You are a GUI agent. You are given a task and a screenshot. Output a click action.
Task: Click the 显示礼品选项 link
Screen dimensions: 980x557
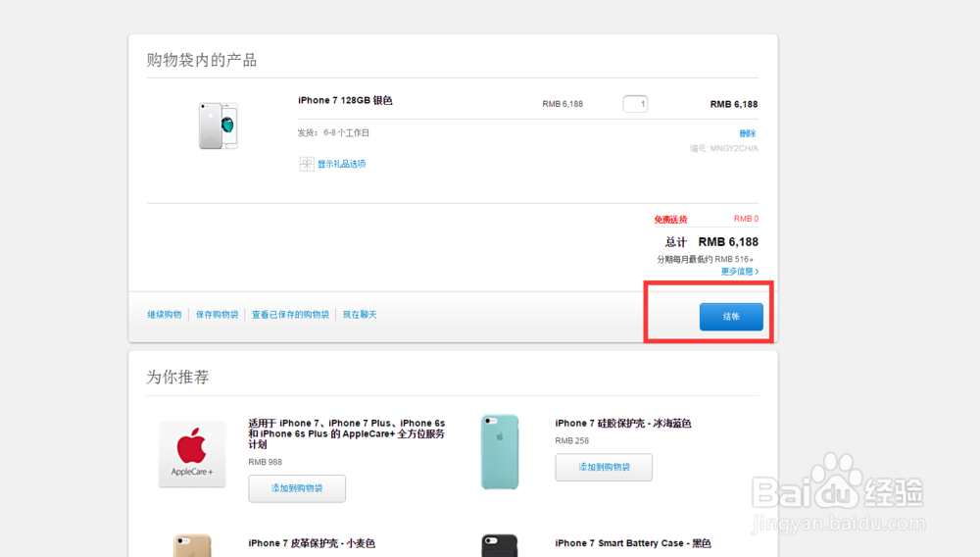tap(341, 164)
